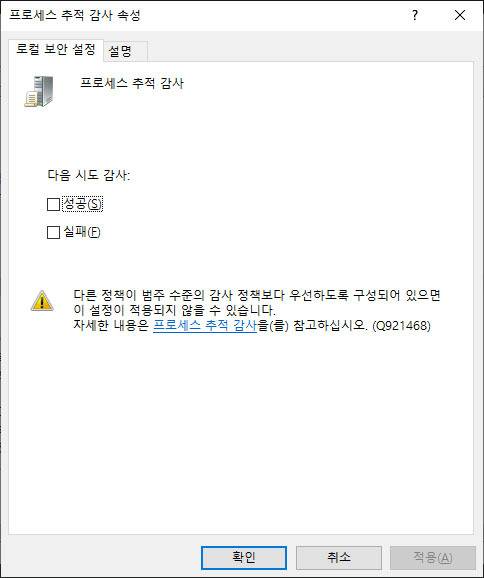Screen dimensions: 484x578
Task: Open the 설명 tab
Action: (120, 51)
